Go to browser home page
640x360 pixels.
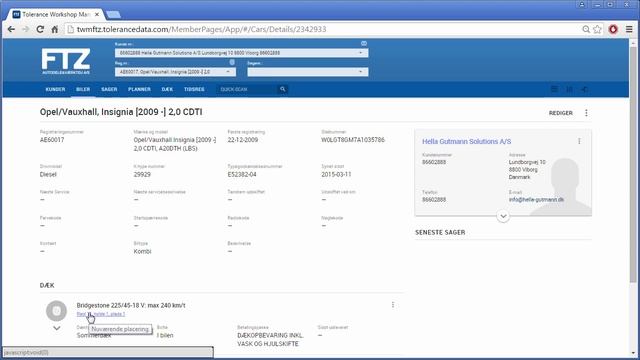click(x=55, y=29)
